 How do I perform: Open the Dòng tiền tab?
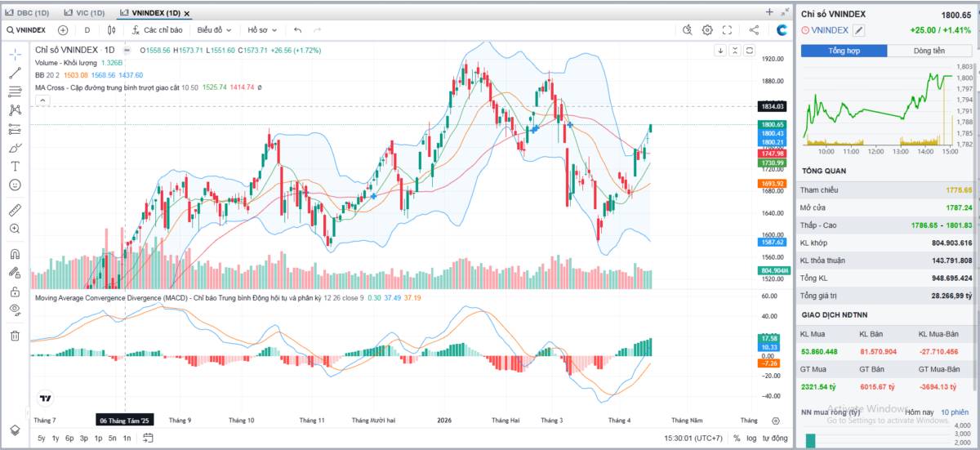[929, 51]
